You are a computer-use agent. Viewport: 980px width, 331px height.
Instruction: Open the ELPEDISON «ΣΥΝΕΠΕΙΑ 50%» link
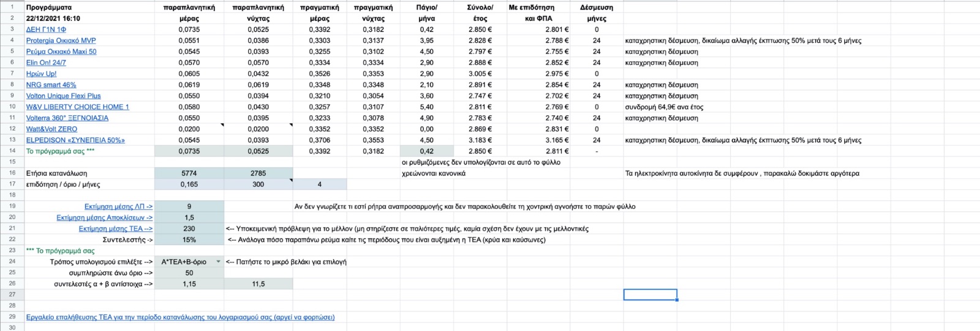[75, 140]
